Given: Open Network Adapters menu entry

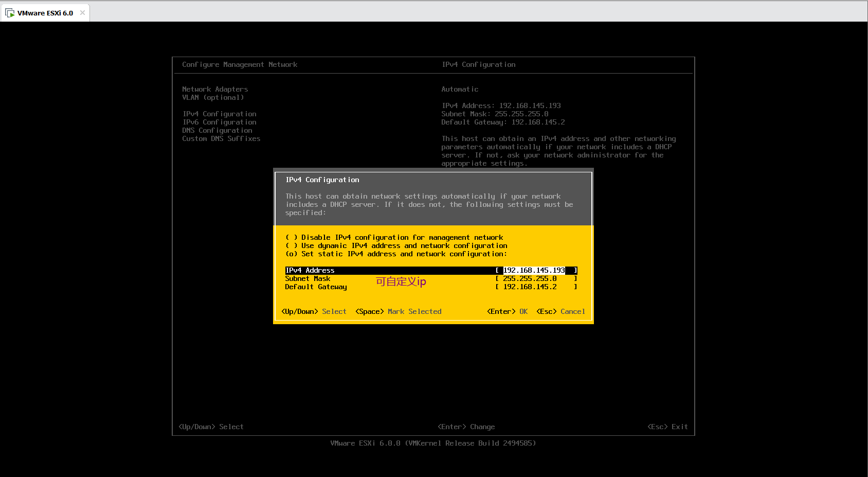Looking at the screenshot, I should click(215, 90).
